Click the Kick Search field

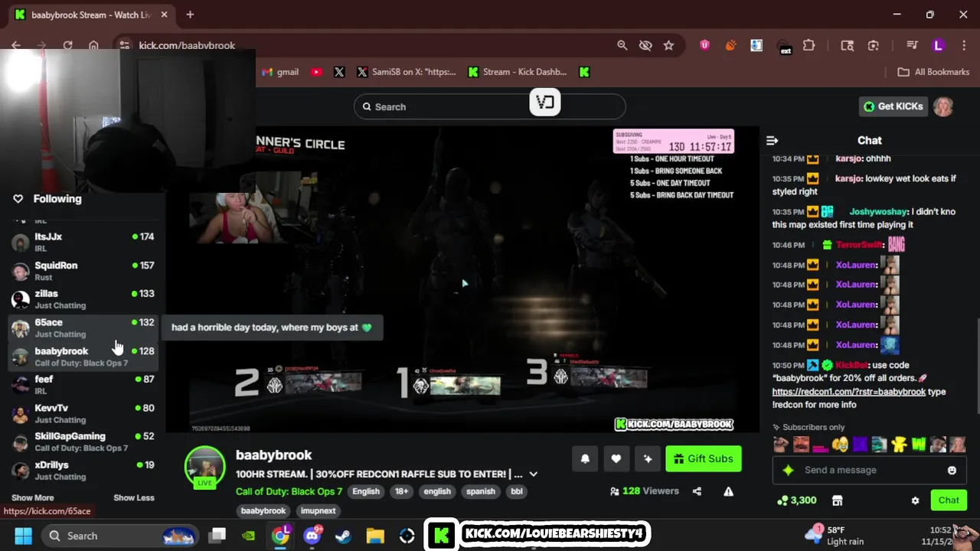490,106
